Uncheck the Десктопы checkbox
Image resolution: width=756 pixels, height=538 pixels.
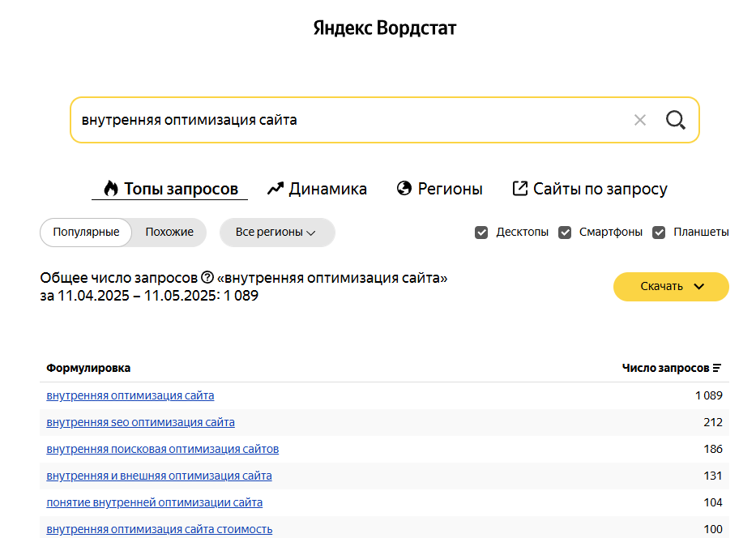coord(481,233)
